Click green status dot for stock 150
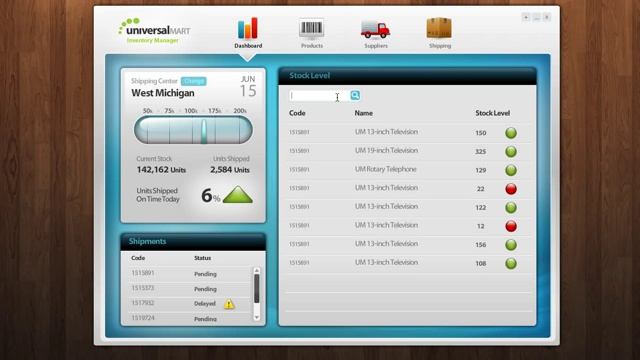Image resolution: width=640 pixels, height=360 pixels. (x=511, y=133)
